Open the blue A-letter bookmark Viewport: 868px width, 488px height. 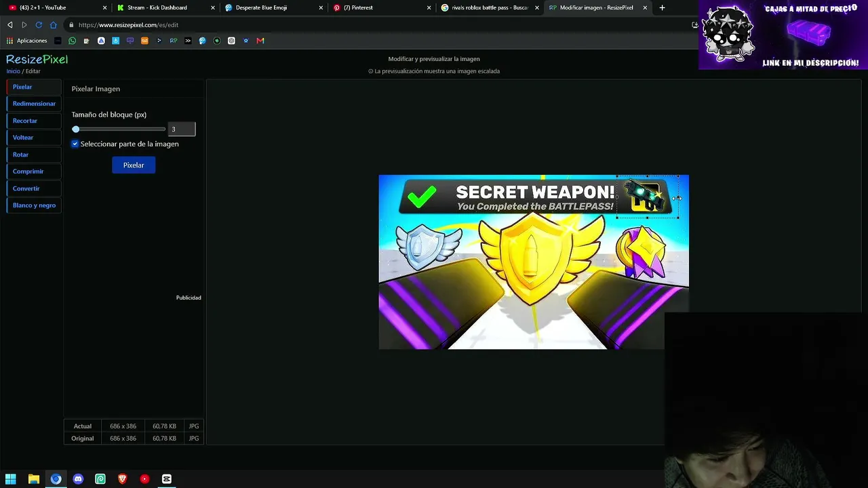[x=101, y=41]
